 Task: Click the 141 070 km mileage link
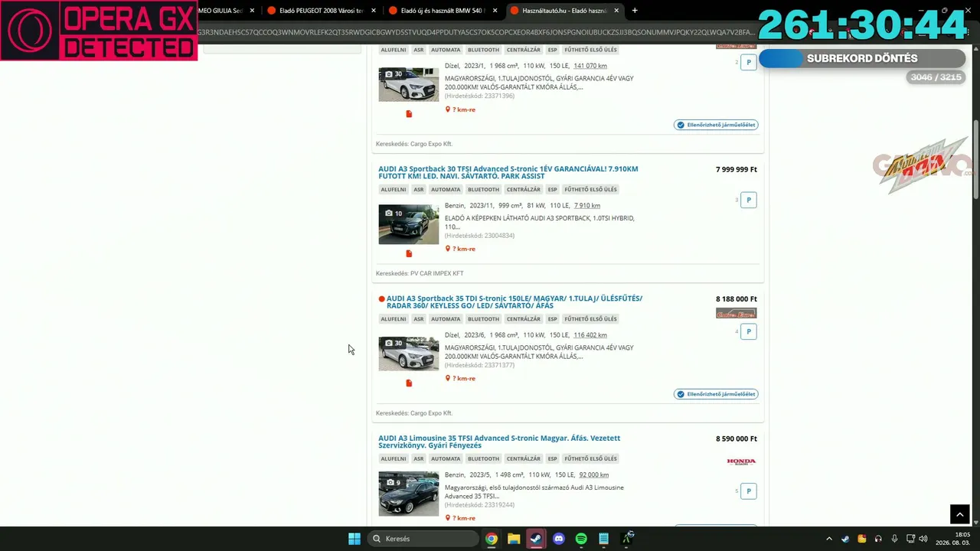tap(590, 66)
